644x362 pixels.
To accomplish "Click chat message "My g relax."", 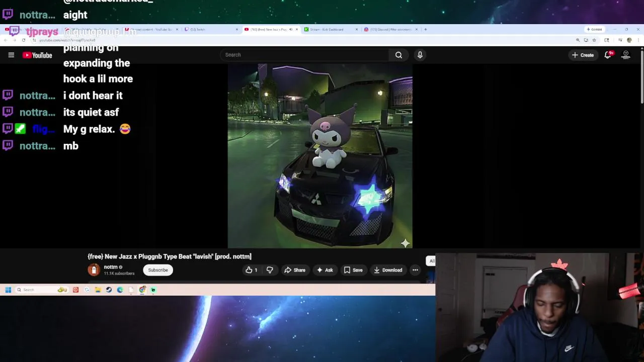I will coord(89,129).
